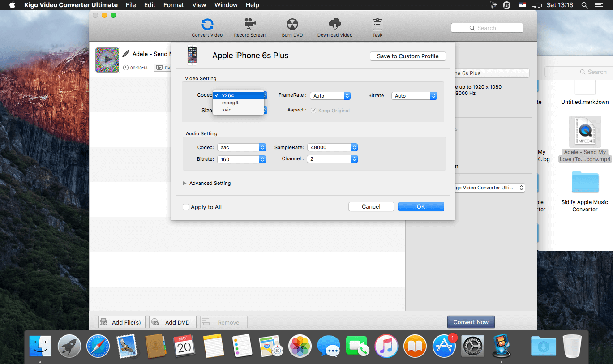Screen dimensions: 613x364
Task: Click the Cancel button
Action: (x=371, y=206)
